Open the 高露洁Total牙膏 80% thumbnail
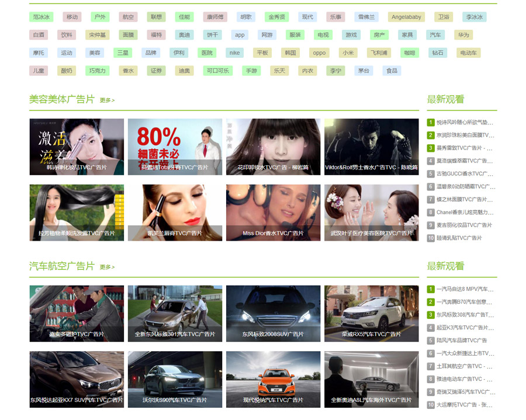The height and width of the screenshot is (420, 526). pyautogui.click(x=175, y=147)
